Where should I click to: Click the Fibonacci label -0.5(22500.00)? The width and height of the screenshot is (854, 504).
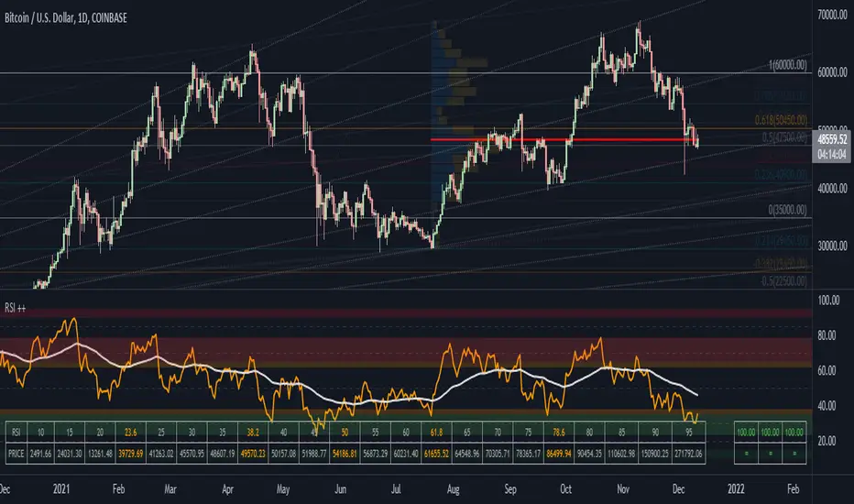(783, 281)
